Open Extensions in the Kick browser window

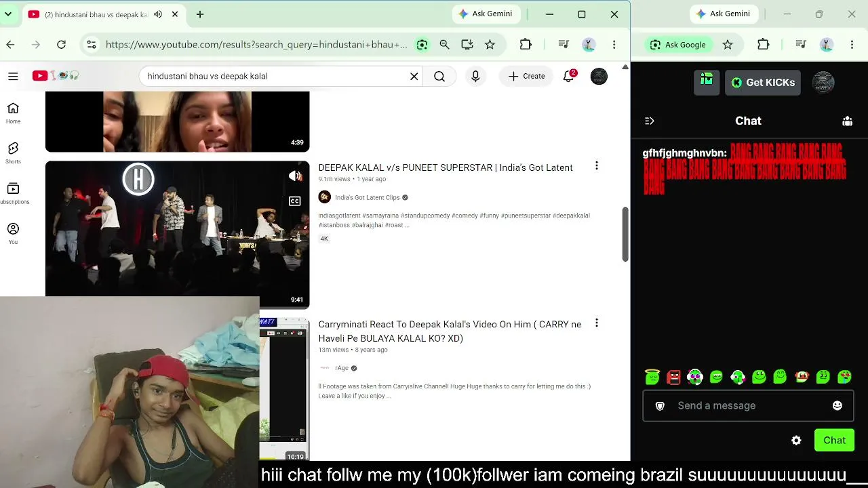point(764,45)
